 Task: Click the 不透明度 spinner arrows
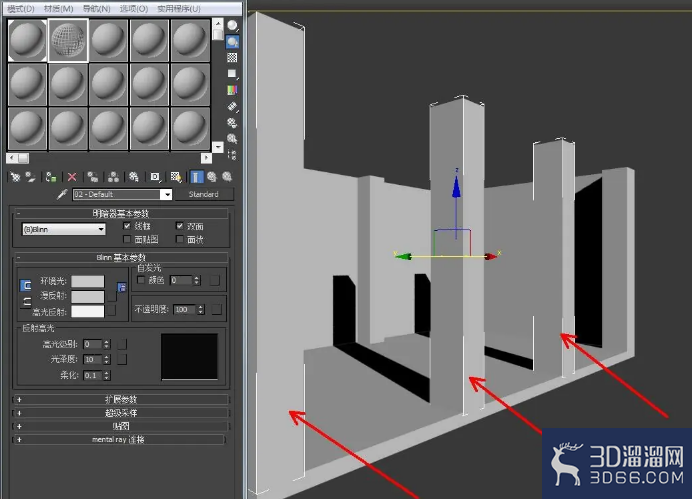tap(201, 309)
